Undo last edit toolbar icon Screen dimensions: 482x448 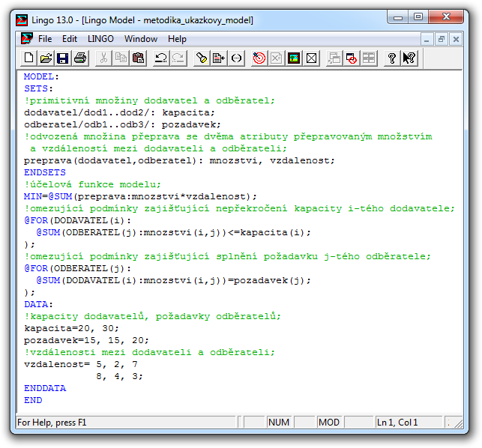(x=161, y=58)
